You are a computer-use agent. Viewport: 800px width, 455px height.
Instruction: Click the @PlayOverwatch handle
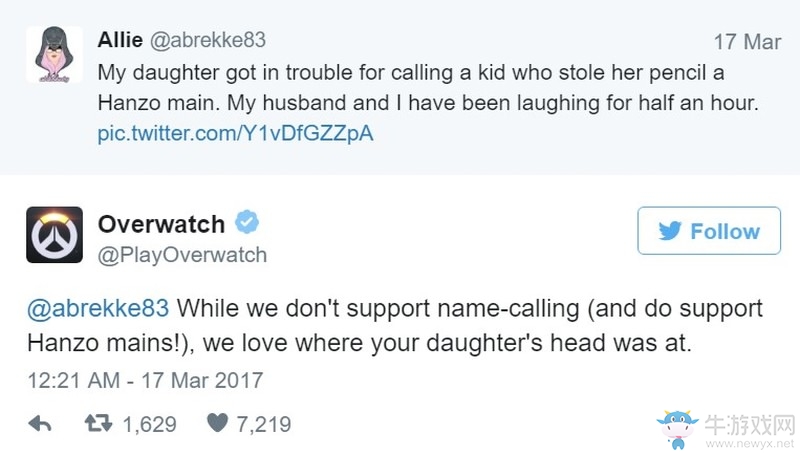(182, 255)
